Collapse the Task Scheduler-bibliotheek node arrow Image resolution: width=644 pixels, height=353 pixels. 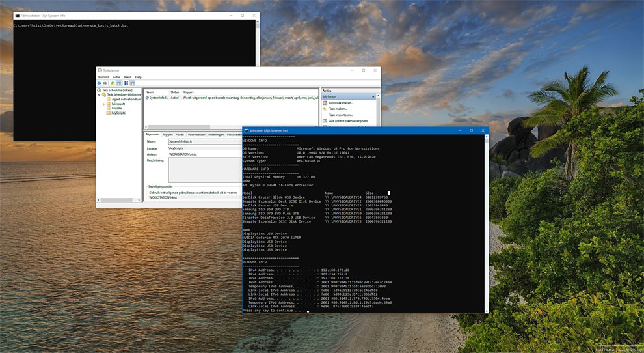pos(99,94)
